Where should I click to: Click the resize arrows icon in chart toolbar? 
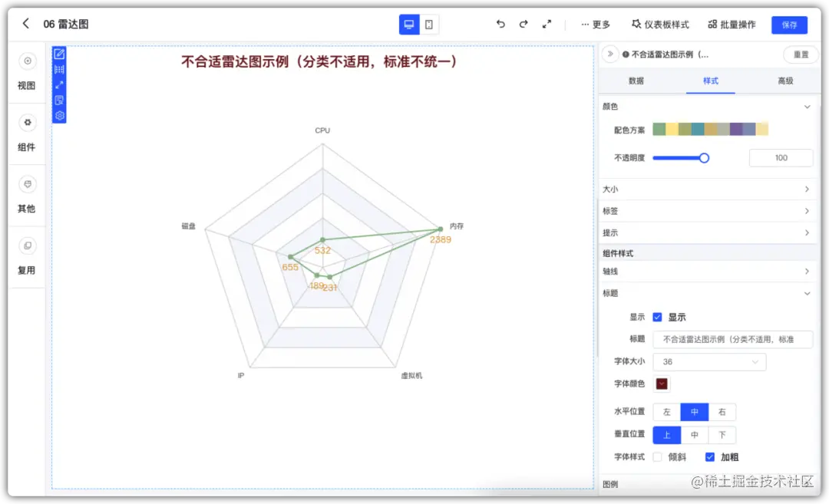click(60, 86)
